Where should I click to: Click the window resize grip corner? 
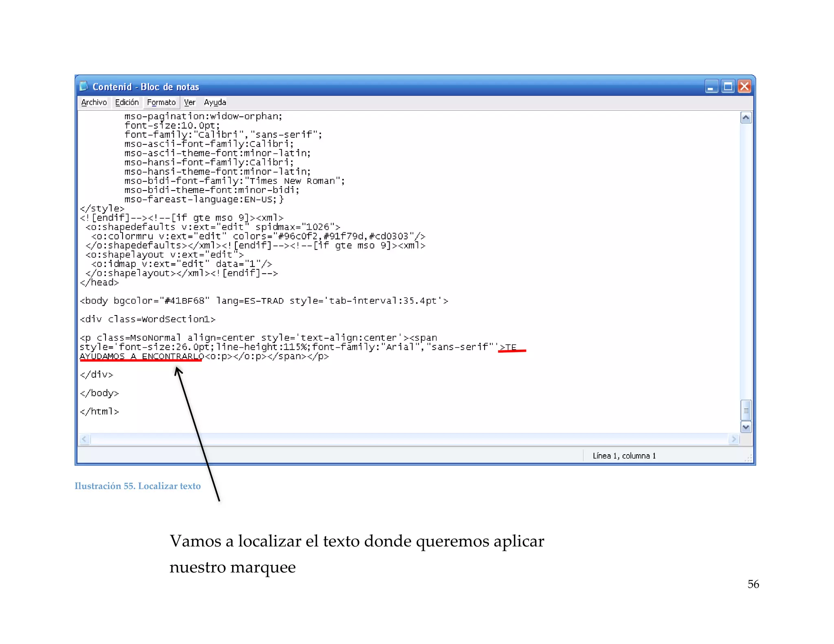(x=748, y=459)
